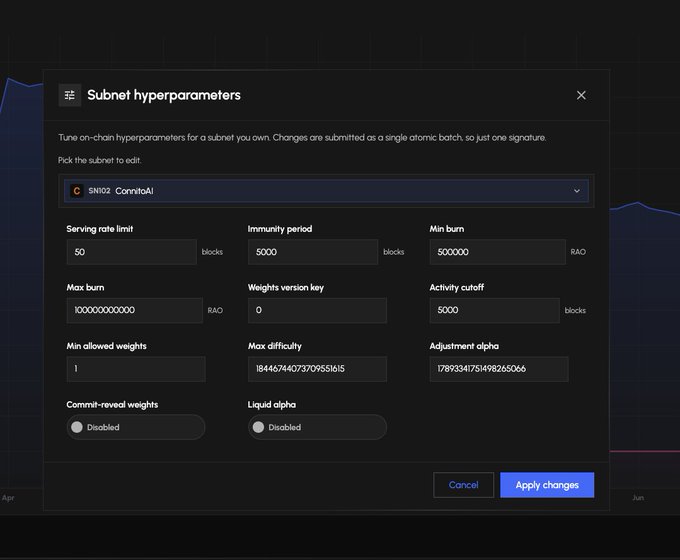Edit the Weights version key field
Screen dimensions: 680x560
pyautogui.click(x=317, y=310)
